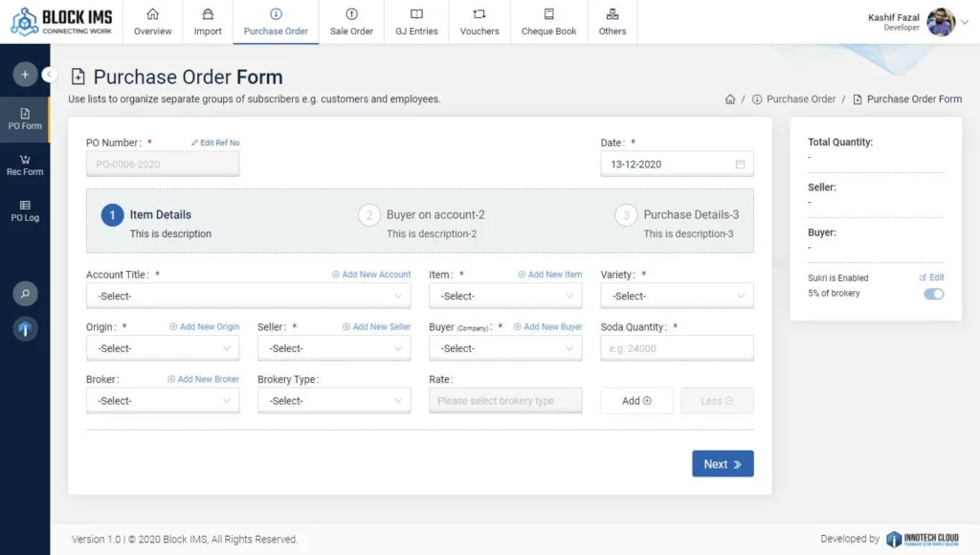Click the search magnifier icon in sidebar
This screenshot has width=980, height=555.
click(x=25, y=294)
